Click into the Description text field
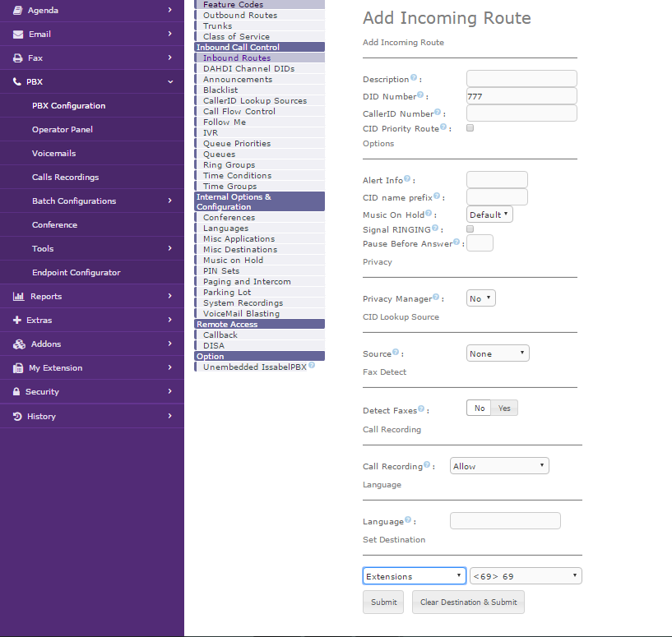 521,79
